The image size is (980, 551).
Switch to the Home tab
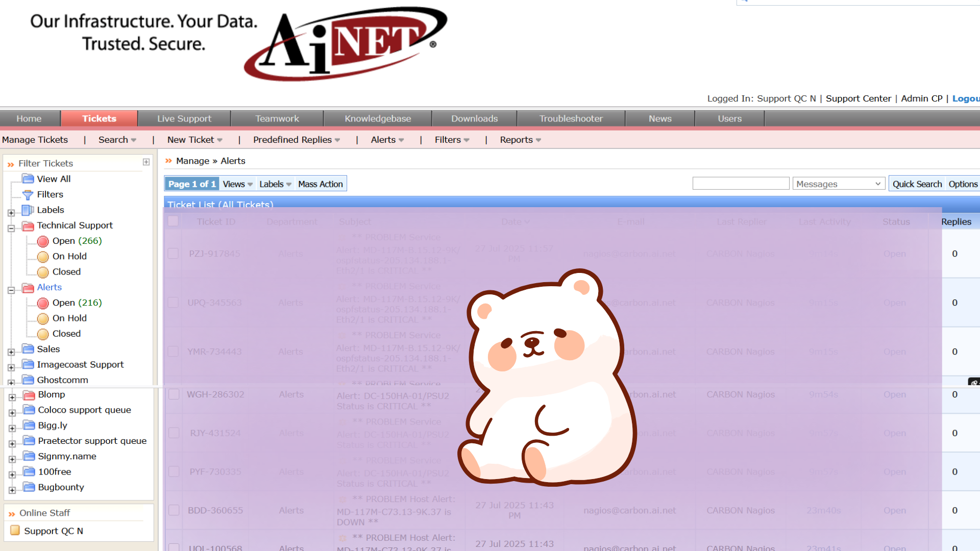tap(29, 118)
